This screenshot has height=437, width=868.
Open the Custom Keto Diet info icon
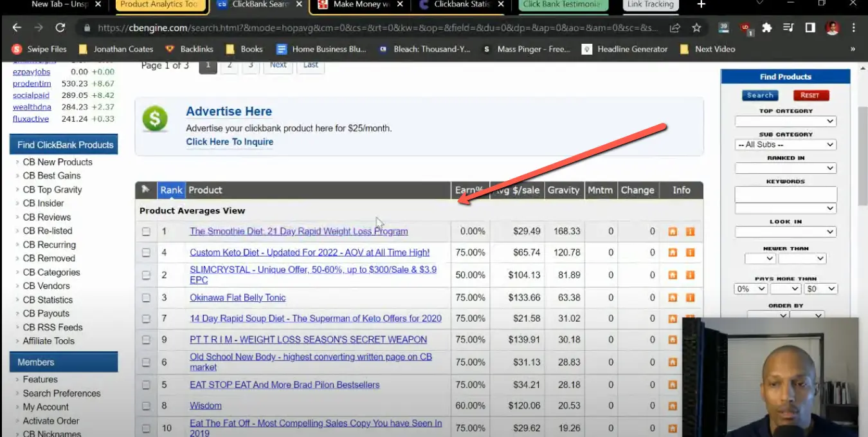(x=690, y=252)
